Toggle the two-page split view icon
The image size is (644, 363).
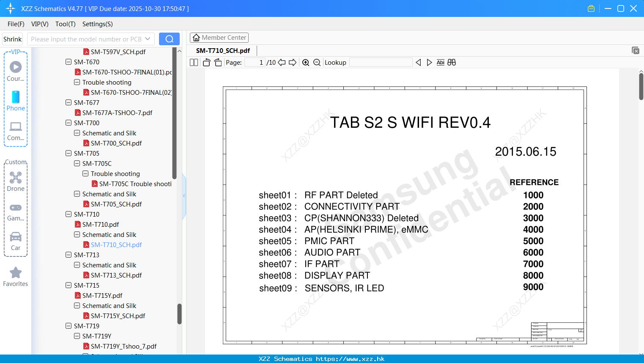(194, 63)
